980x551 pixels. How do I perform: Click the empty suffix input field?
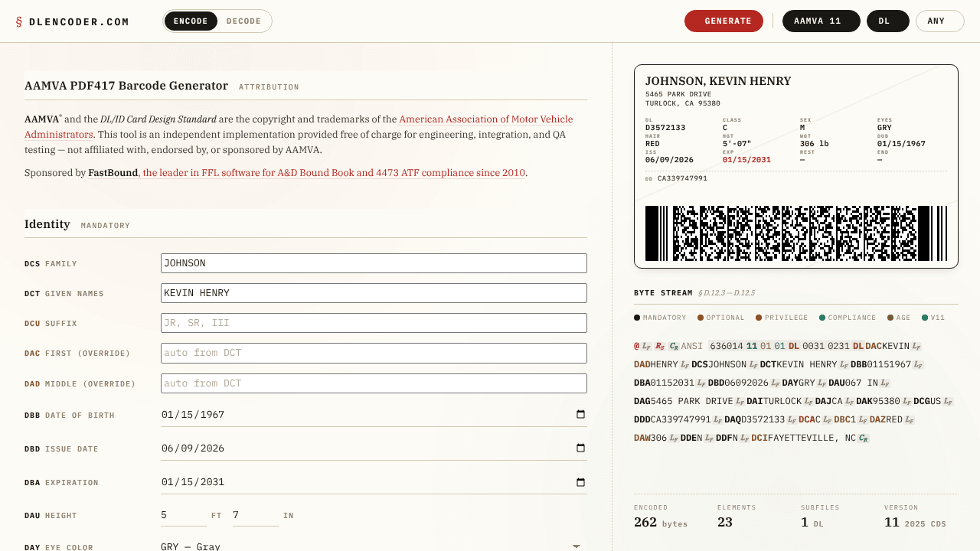pos(374,323)
